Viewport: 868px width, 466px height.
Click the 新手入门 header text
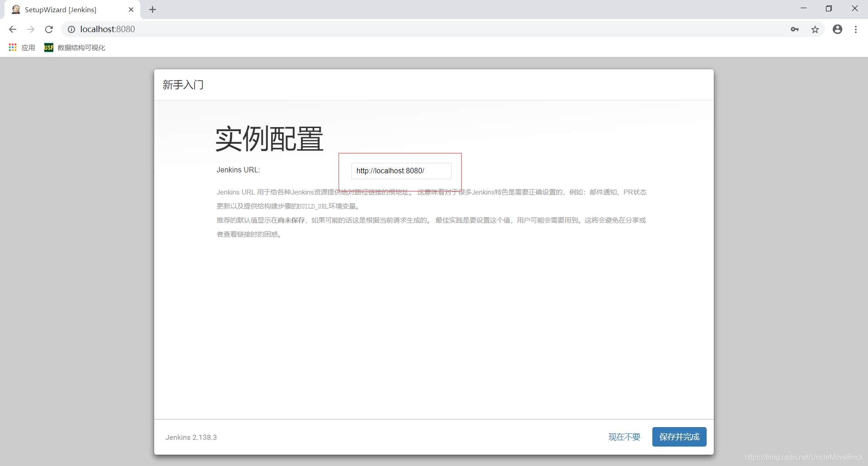(183, 85)
